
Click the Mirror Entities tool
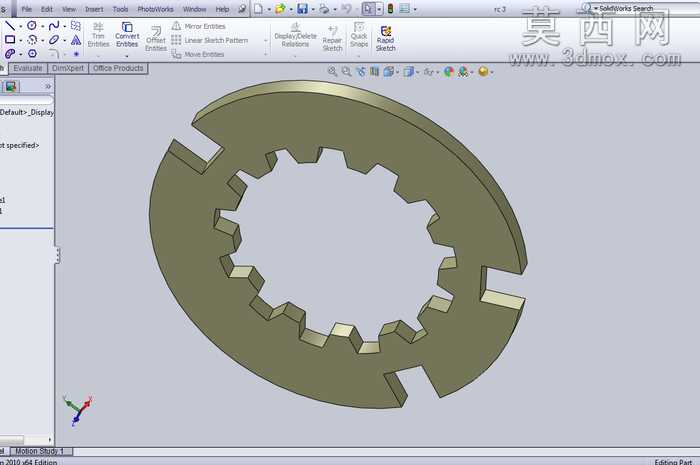[x=199, y=26]
